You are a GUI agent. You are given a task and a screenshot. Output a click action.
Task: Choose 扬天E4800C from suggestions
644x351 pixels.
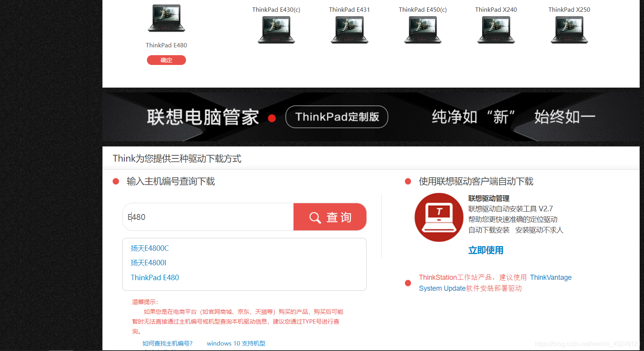pos(150,248)
